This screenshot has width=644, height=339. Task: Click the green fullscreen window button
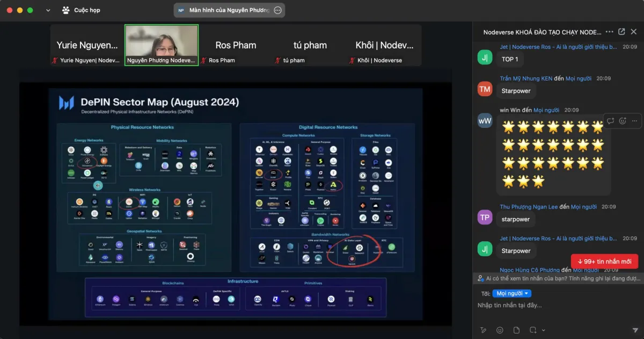(30, 10)
